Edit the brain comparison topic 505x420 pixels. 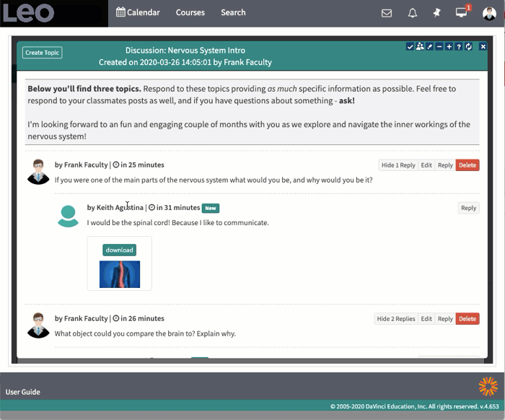click(426, 319)
